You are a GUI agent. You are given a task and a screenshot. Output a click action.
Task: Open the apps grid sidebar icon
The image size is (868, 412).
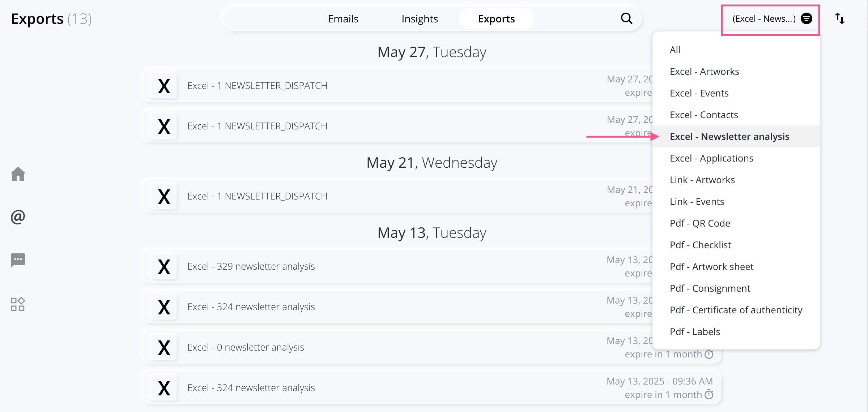(x=18, y=304)
